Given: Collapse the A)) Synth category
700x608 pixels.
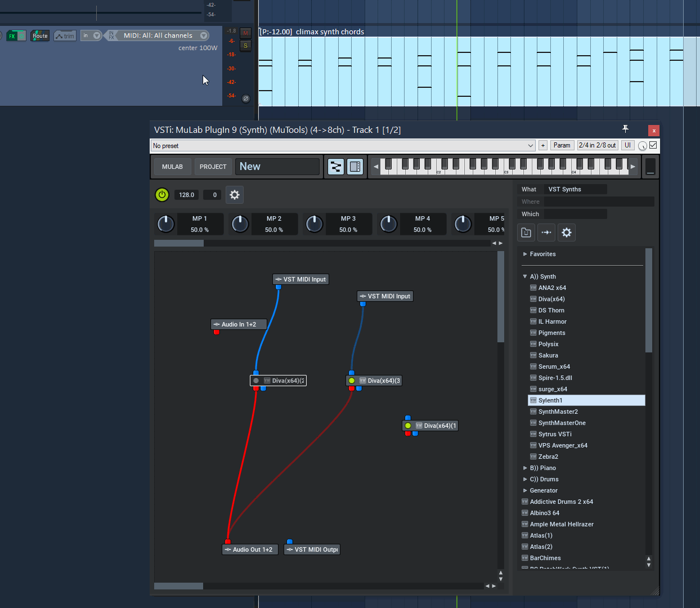Looking at the screenshot, I should 525,276.
